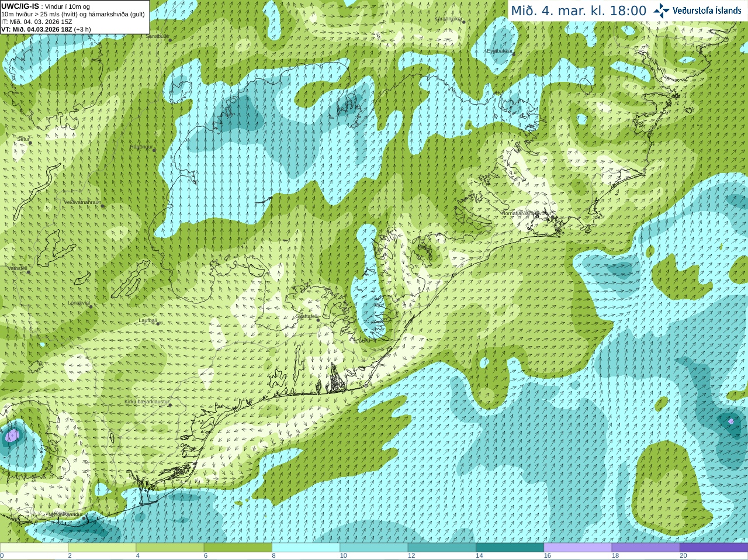Screen dimensions: 748x560
Task: Select the Setur station label
Action: (23, 139)
